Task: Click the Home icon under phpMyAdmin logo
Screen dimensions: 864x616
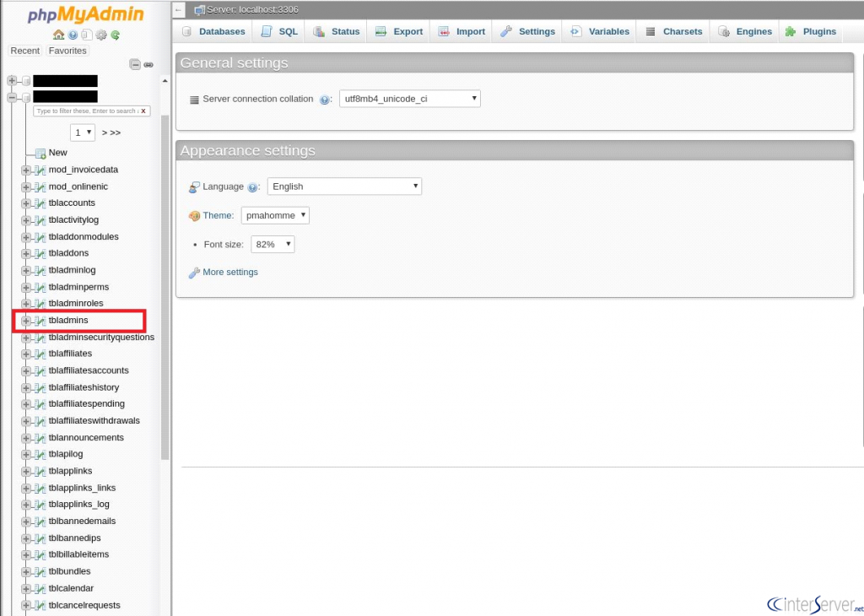Action: (x=58, y=35)
